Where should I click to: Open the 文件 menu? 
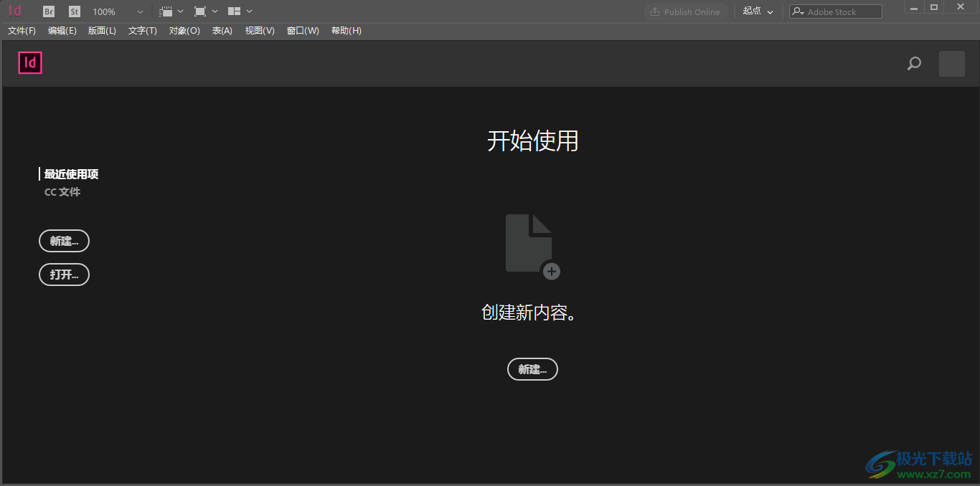point(21,30)
